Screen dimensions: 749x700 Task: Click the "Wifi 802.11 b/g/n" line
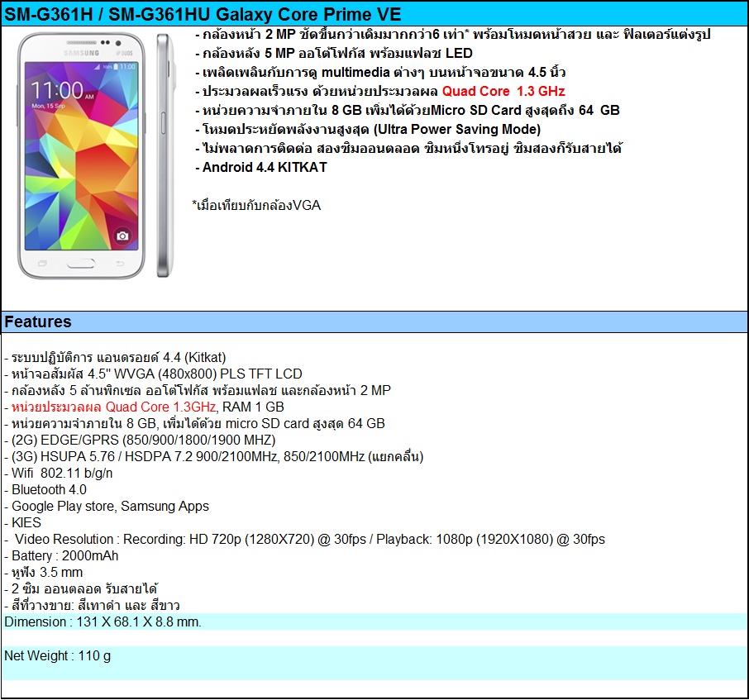(x=58, y=474)
